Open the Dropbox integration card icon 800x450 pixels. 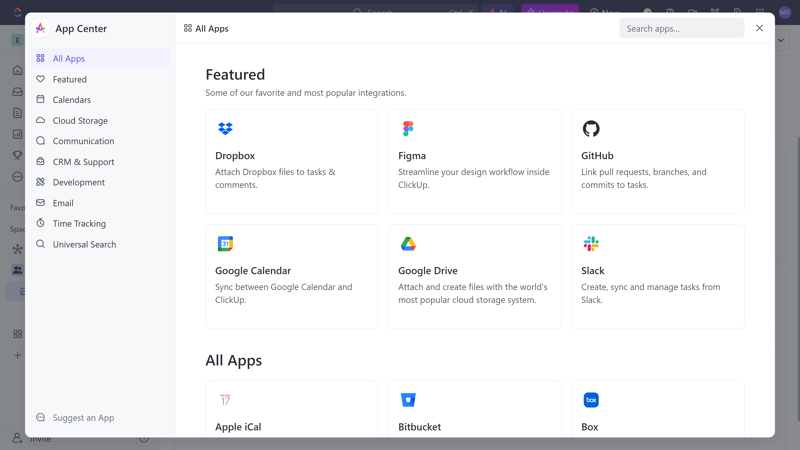tap(225, 129)
